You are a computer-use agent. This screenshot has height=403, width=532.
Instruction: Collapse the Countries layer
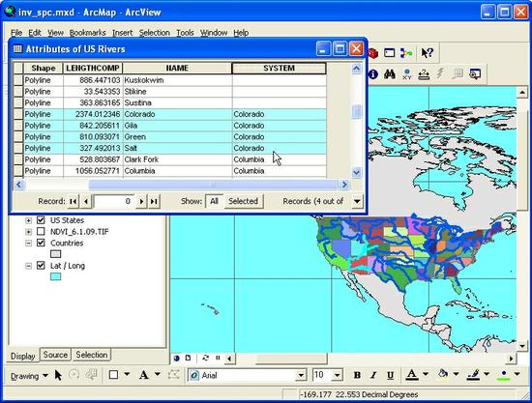pos(29,244)
